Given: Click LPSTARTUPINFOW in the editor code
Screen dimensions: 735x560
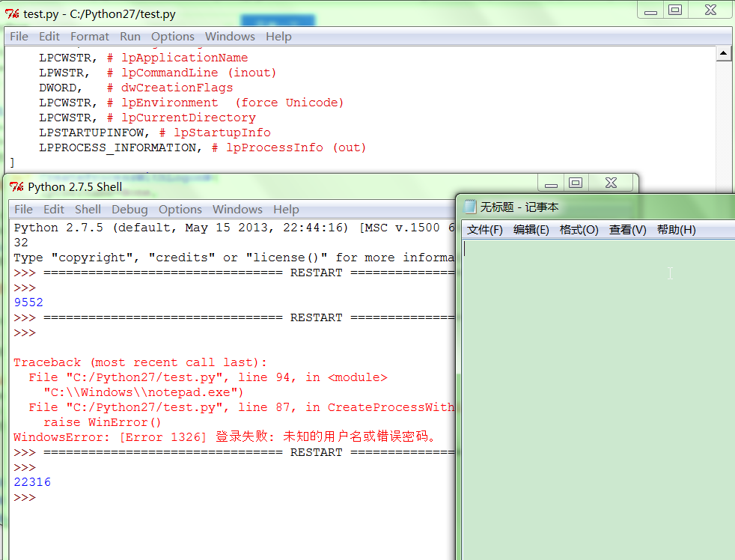Looking at the screenshot, I should [91, 133].
